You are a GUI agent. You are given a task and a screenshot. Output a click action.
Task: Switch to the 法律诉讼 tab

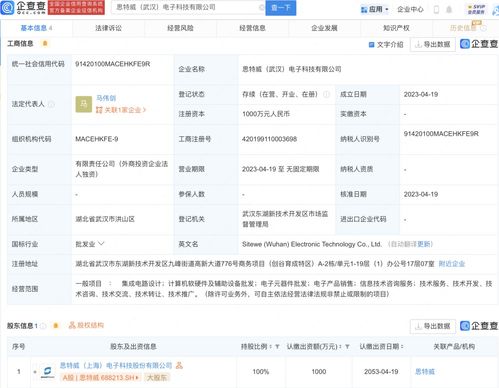tap(108, 28)
